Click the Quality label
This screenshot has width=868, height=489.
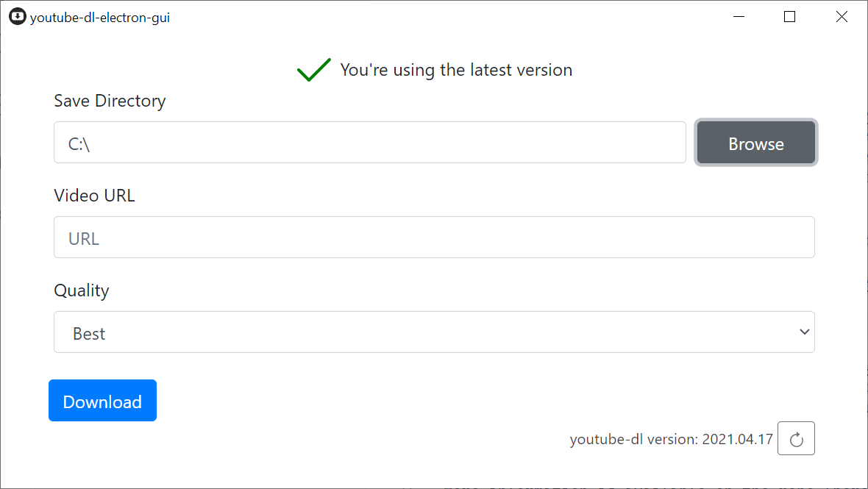pos(81,290)
